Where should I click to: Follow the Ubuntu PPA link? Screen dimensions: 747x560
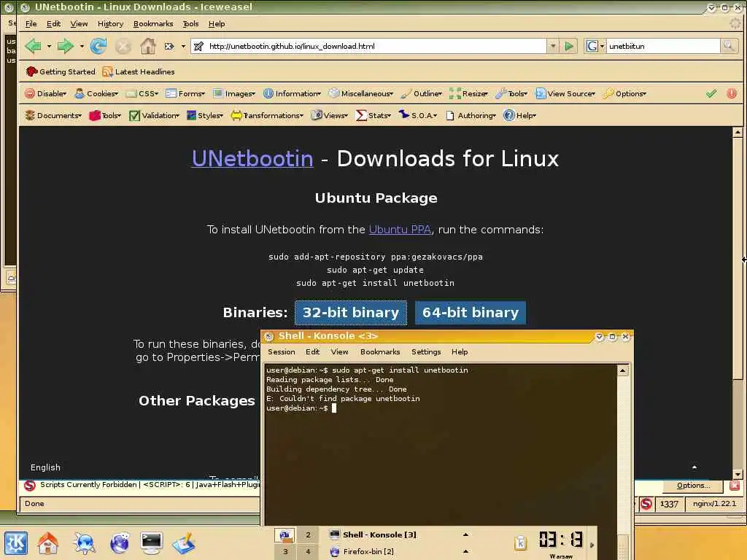click(x=400, y=230)
